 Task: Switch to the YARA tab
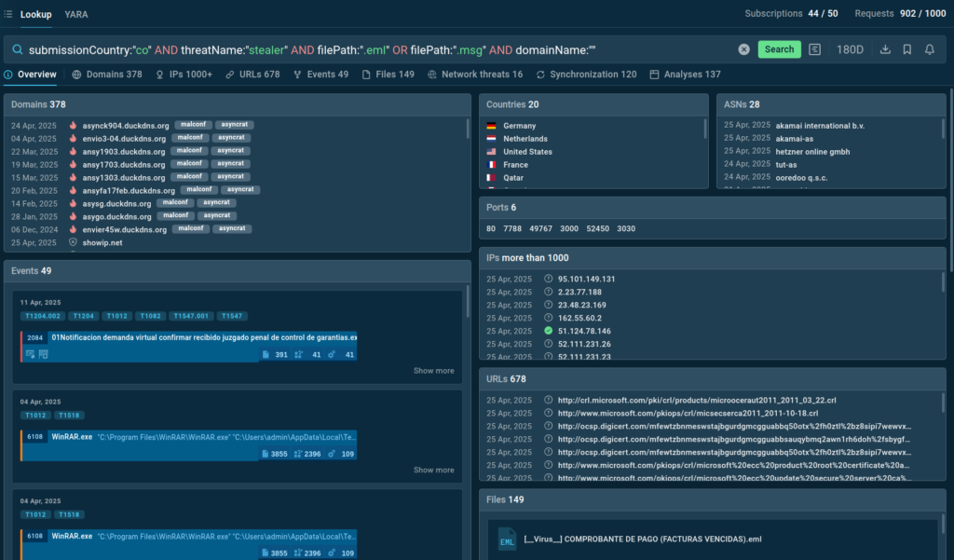pyautogui.click(x=77, y=14)
